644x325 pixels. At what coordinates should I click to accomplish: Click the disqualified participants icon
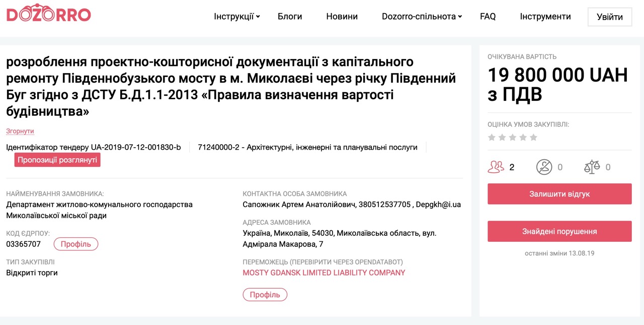544,167
